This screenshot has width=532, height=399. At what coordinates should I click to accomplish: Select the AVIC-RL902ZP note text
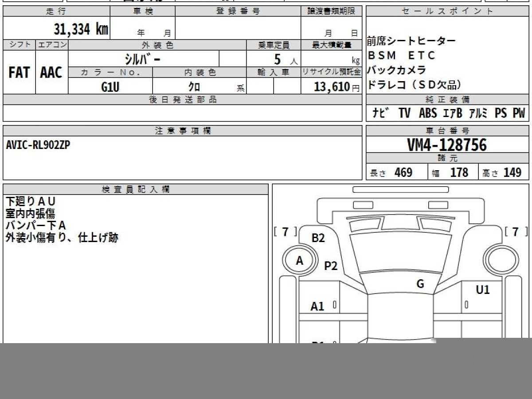click(38, 145)
